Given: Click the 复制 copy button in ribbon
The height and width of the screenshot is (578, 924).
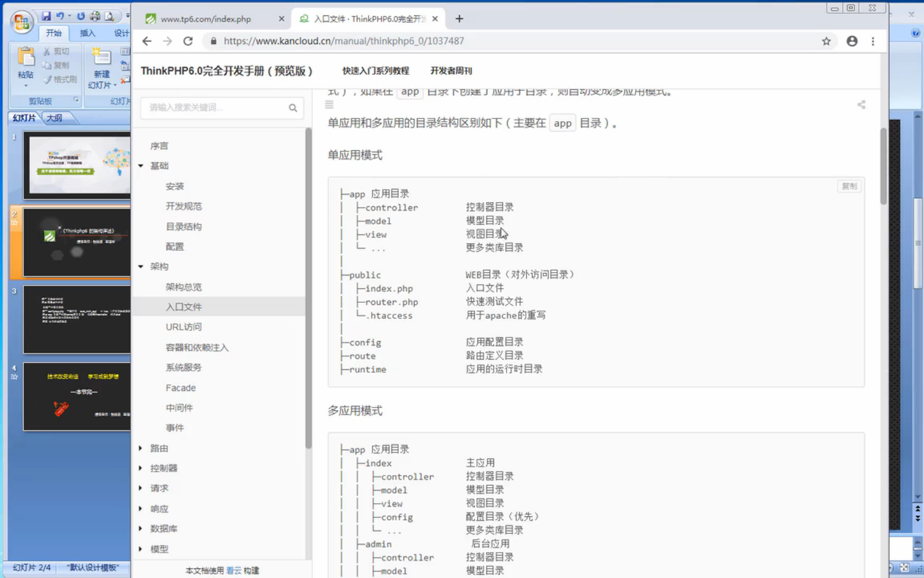Looking at the screenshot, I should point(56,65).
